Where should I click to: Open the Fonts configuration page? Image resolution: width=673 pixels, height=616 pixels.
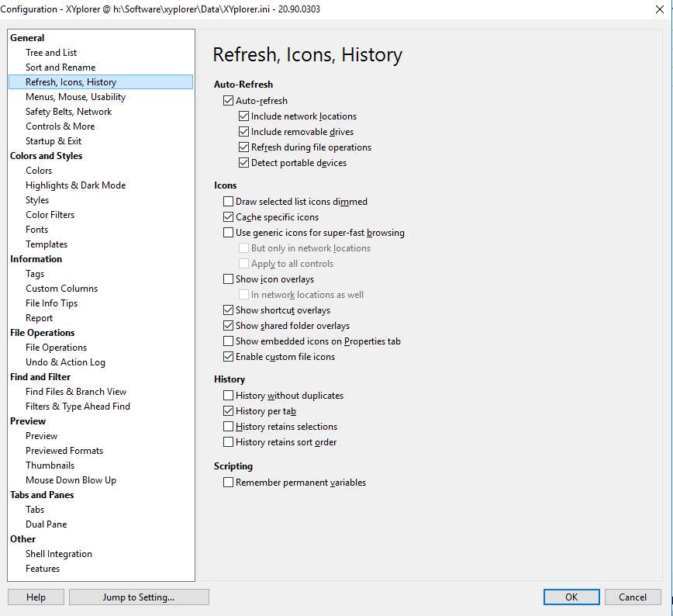point(36,229)
